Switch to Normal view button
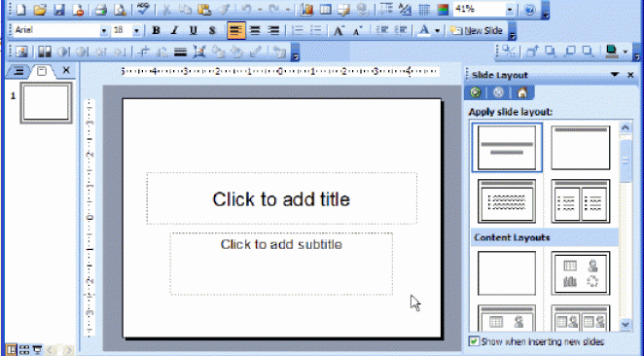This screenshot has width=644, height=356. tap(11, 350)
